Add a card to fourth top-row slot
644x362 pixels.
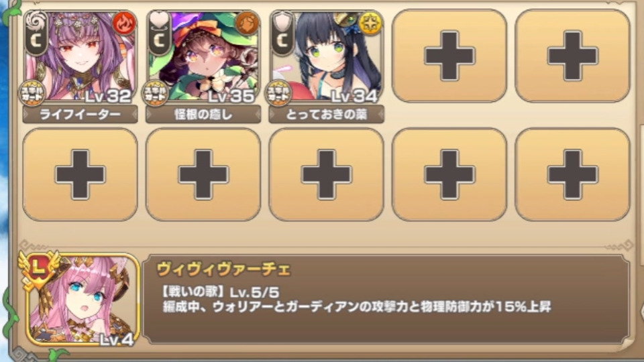(449, 56)
